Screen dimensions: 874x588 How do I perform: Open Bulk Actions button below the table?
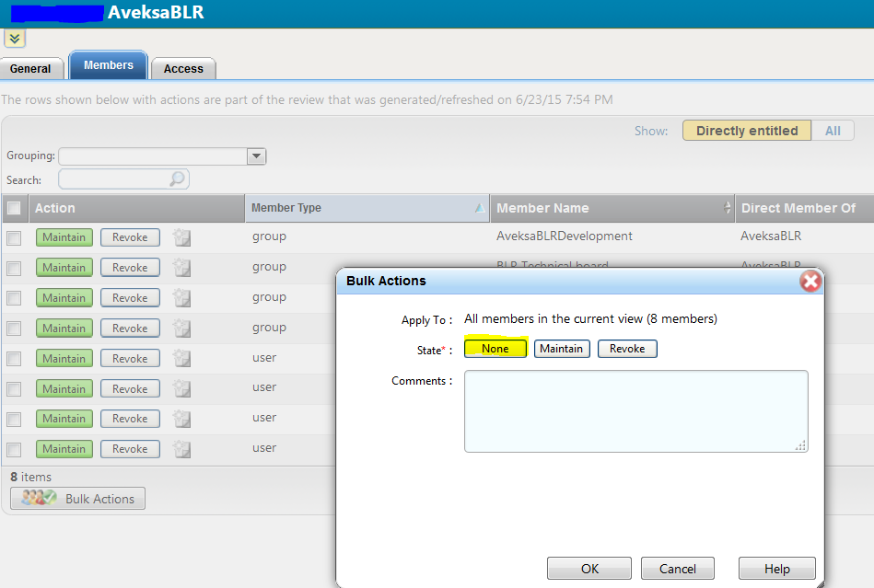pos(78,499)
